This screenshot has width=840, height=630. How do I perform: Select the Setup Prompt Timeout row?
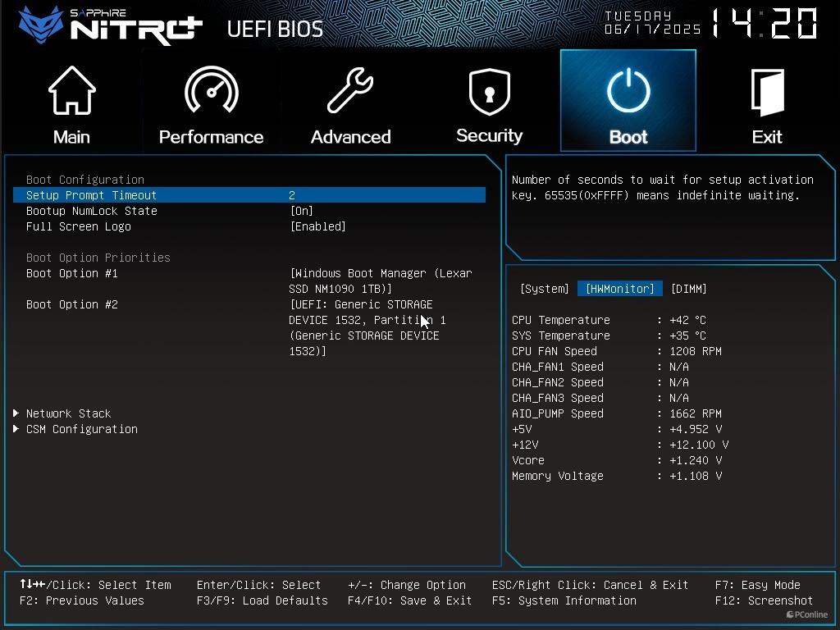[249, 195]
